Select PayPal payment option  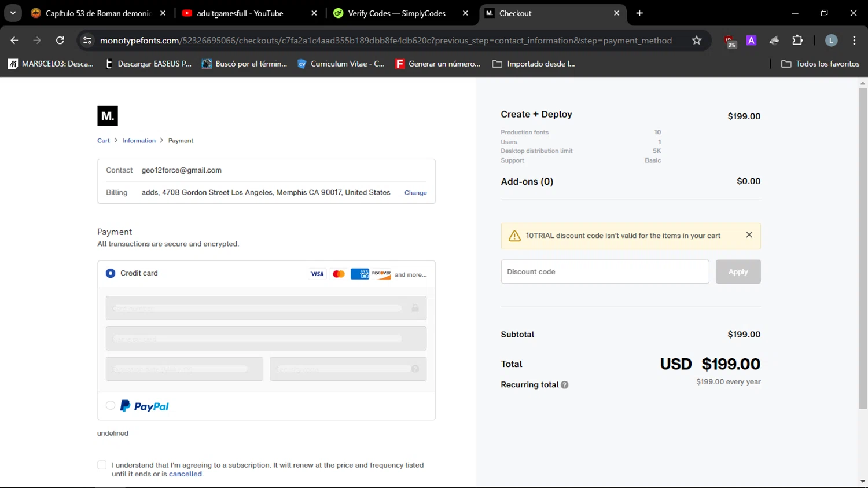(111, 405)
